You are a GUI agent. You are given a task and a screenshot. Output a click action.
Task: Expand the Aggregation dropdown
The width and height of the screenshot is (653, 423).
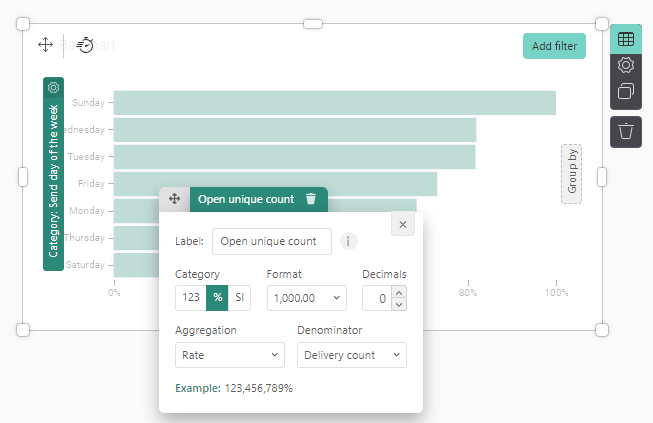pyautogui.click(x=229, y=355)
